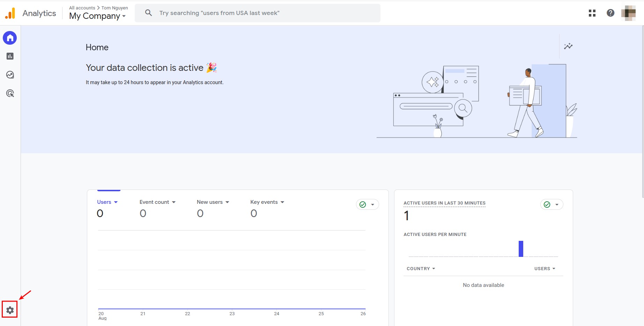Click the page vertical scrollbar

(x=643, y=112)
